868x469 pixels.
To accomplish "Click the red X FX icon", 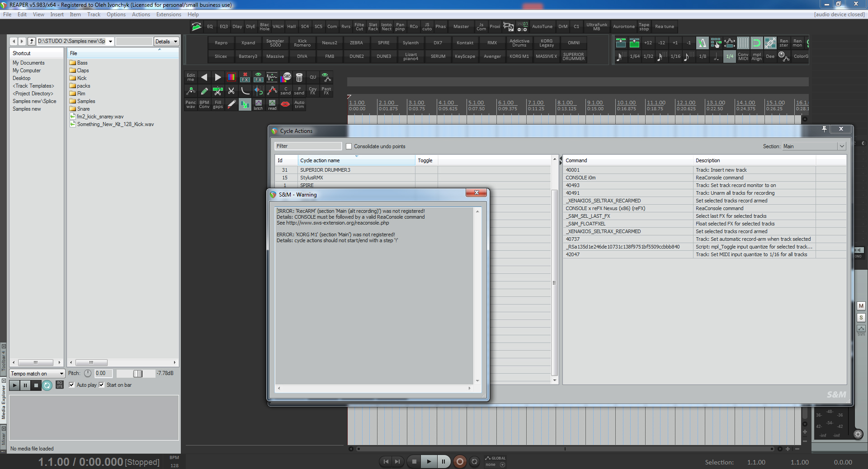I will [245, 77].
